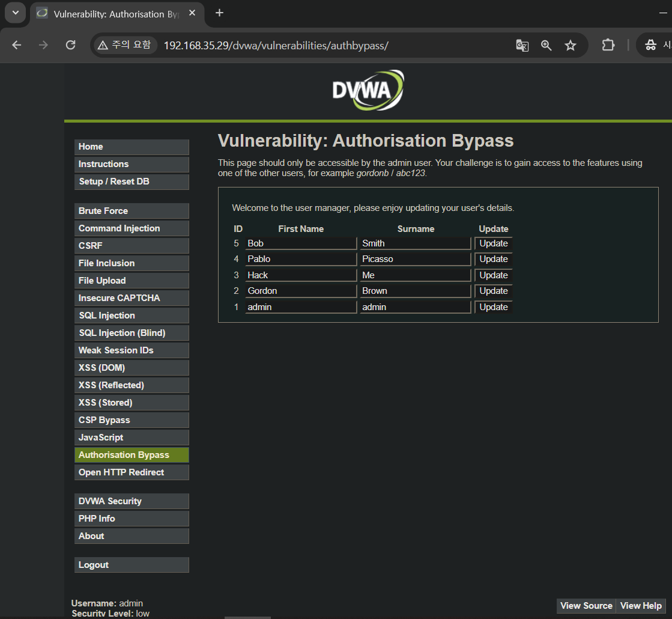Screen dimensions: 672x619
Task: Open DVWA Security settings
Action: point(132,501)
